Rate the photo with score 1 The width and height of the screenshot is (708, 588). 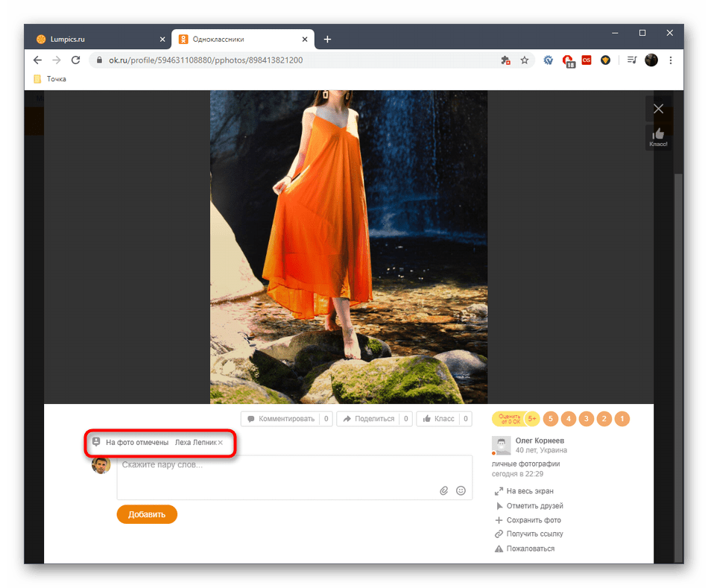pyautogui.click(x=622, y=419)
